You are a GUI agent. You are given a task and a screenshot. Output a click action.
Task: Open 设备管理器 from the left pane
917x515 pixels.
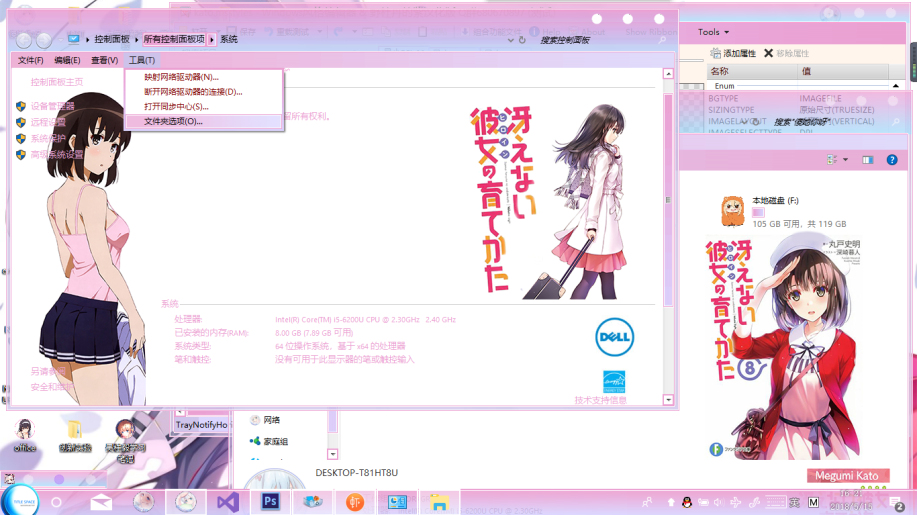(x=53, y=106)
